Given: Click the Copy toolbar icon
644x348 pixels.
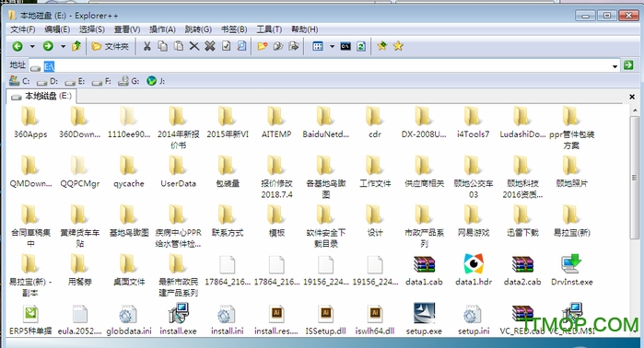Looking at the screenshot, I should (x=163, y=46).
